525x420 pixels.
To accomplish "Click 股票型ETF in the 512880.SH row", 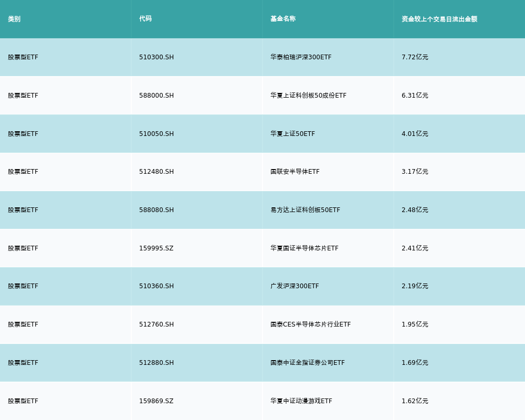I will 23,363.
